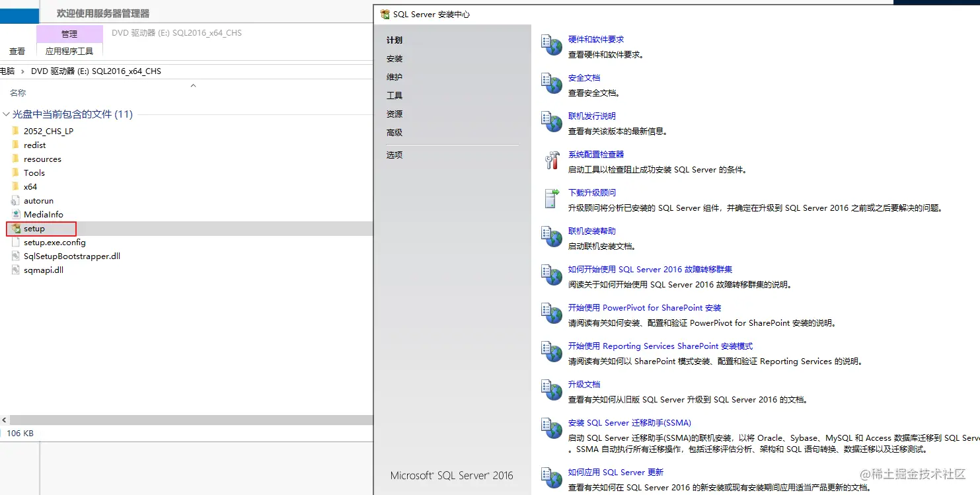Screen dimensions: 980x495
Task: Click the icon beside PowerPivot for SharePoint
Action: click(x=551, y=314)
